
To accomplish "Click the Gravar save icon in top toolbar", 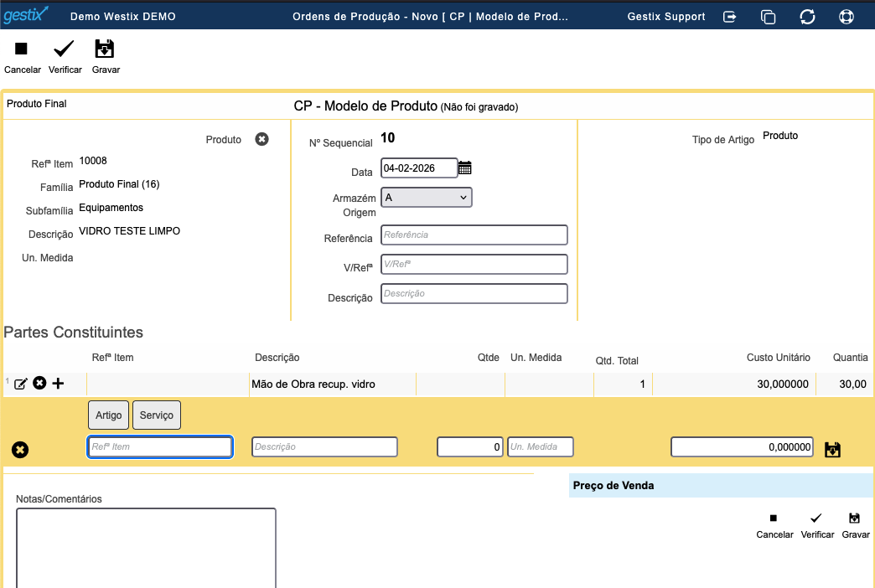I will (105, 50).
